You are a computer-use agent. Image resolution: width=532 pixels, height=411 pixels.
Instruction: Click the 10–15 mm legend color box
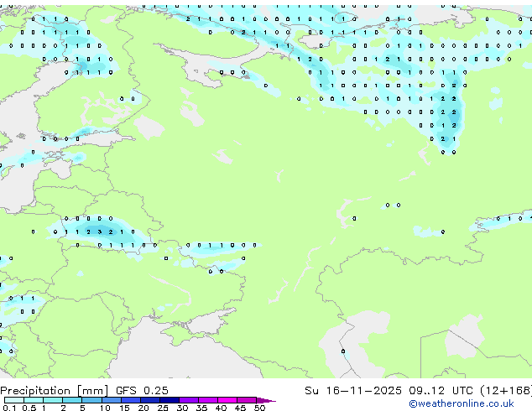pyautogui.click(x=111, y=400)
